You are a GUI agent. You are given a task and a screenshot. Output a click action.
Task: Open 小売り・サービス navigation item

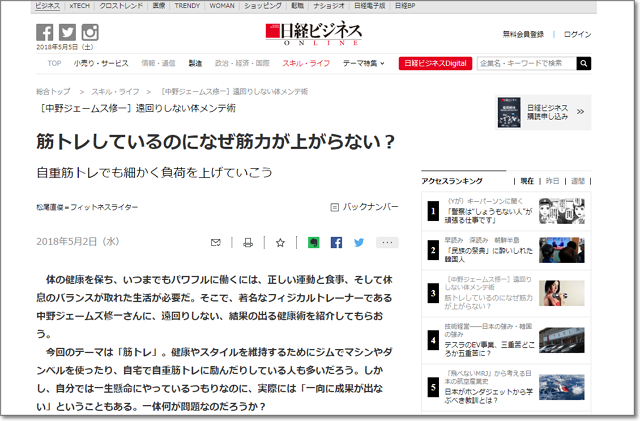101,63
